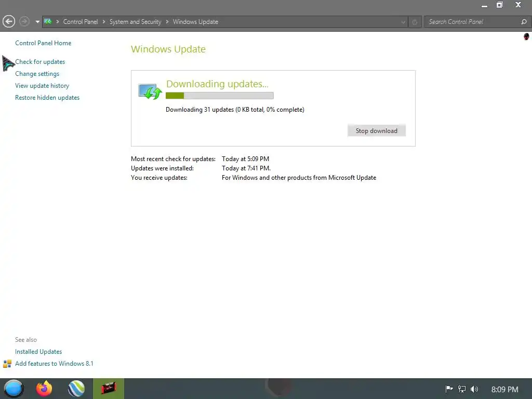Screen dimensions: 532x399
Task: Click Add features to Windows 8.1 link
Action: 54,363
